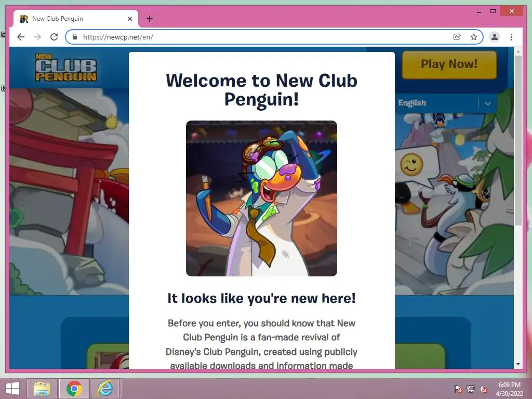Open Windows Start menu
Screen dimensions: 532x399
pos(12,389)
